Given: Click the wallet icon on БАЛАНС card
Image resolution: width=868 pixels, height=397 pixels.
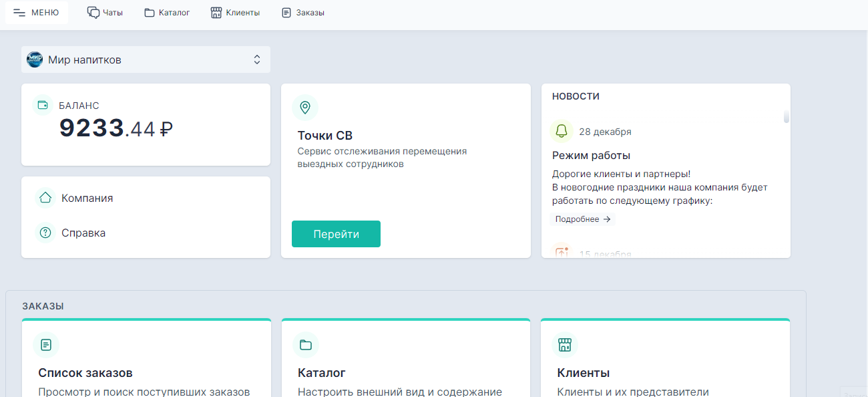Looking at the screenshot, I should pos(42,105).
